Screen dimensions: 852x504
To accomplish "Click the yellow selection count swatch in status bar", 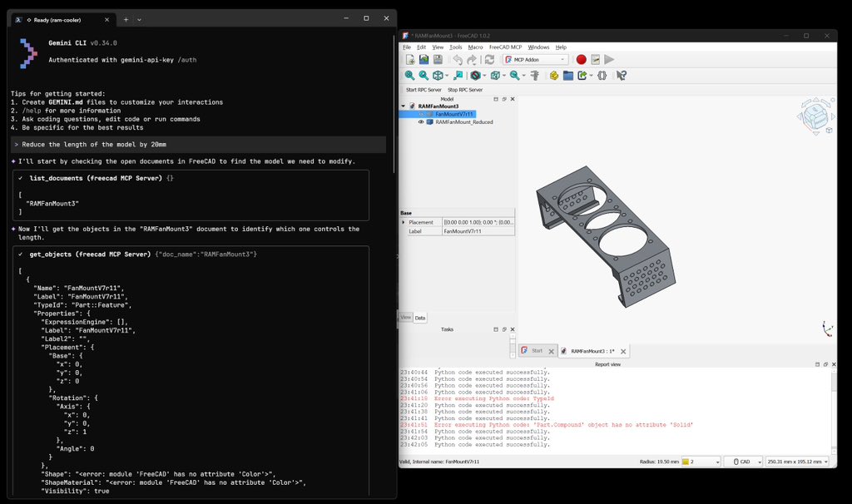I will [x=686, y=462].
